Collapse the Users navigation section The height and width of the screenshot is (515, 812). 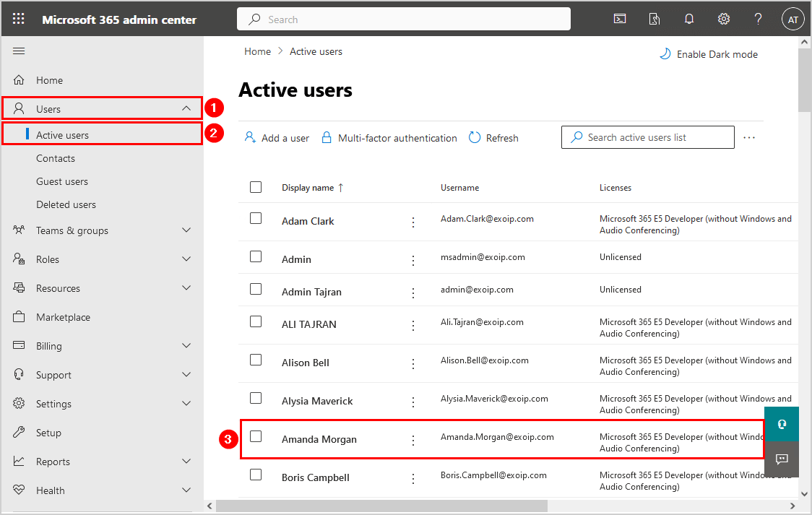click(186, 109)
